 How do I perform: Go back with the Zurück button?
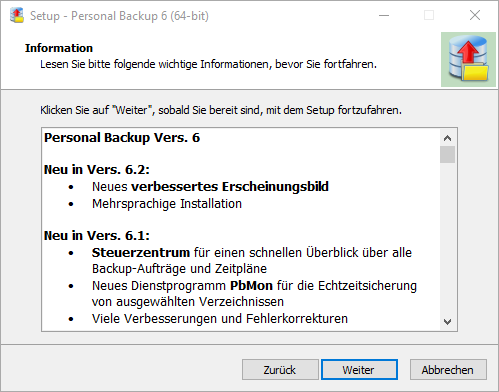[x=280, y=370]
